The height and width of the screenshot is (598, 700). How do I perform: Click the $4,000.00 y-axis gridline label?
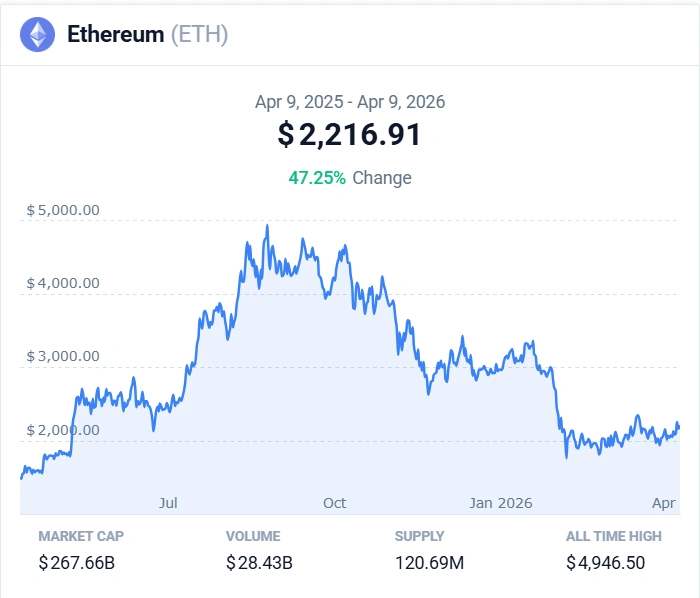(x=63, y=283)
